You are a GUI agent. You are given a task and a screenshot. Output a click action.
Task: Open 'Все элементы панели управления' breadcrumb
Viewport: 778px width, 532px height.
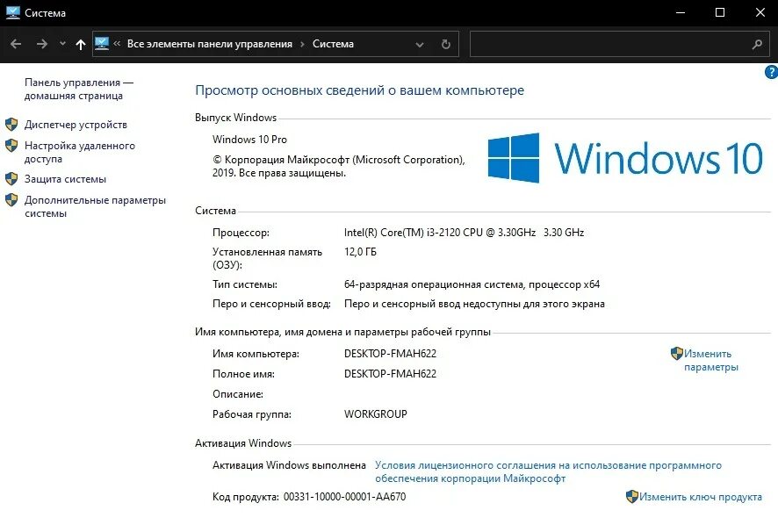tap(209, 44)
